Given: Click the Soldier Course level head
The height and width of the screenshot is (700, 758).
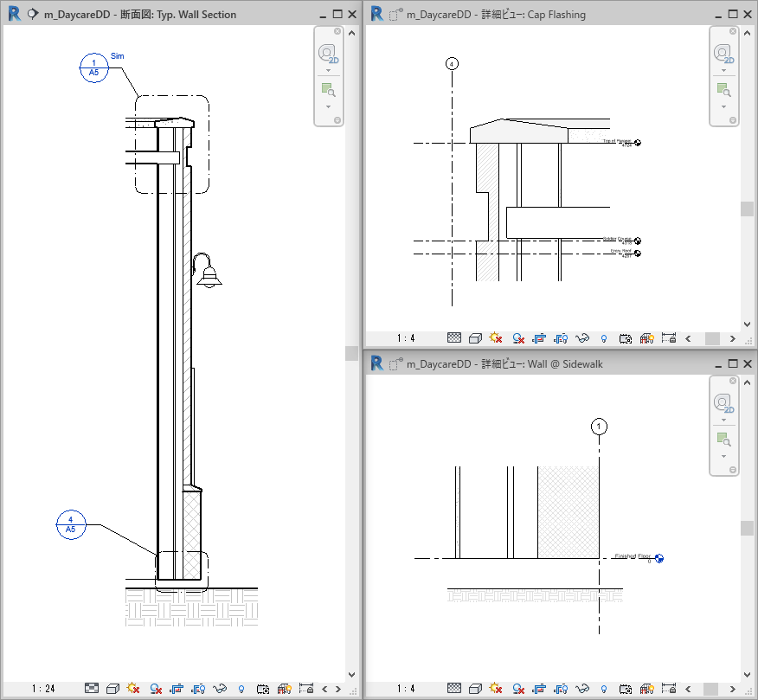Looking at the screenshot, I should click(638, 241).
